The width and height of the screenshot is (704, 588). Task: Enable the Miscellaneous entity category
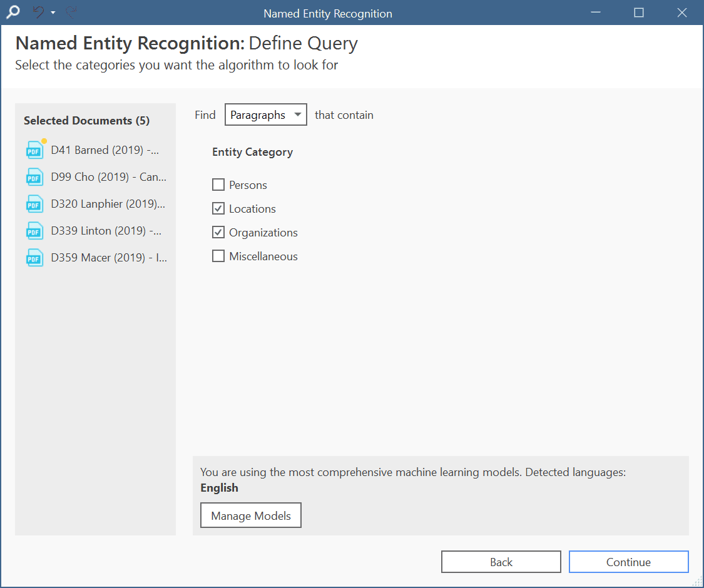(x=218, y=256)
